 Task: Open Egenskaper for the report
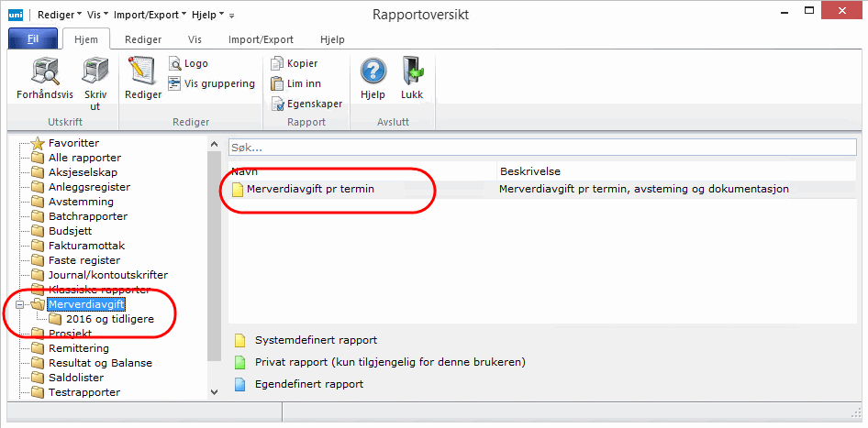[x=306, y=104]
